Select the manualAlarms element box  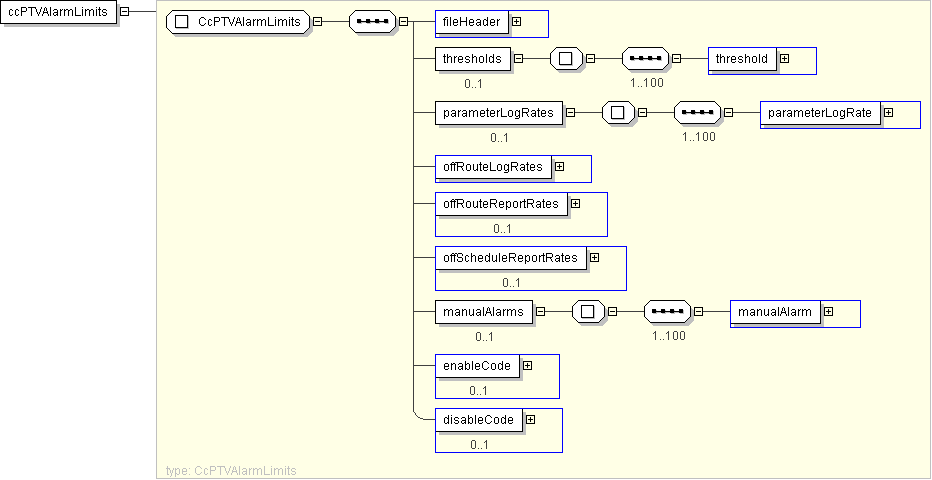coord(483,312)
